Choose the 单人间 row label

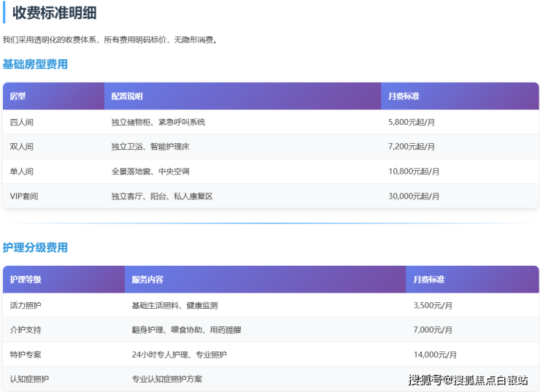tap(22, 172)
